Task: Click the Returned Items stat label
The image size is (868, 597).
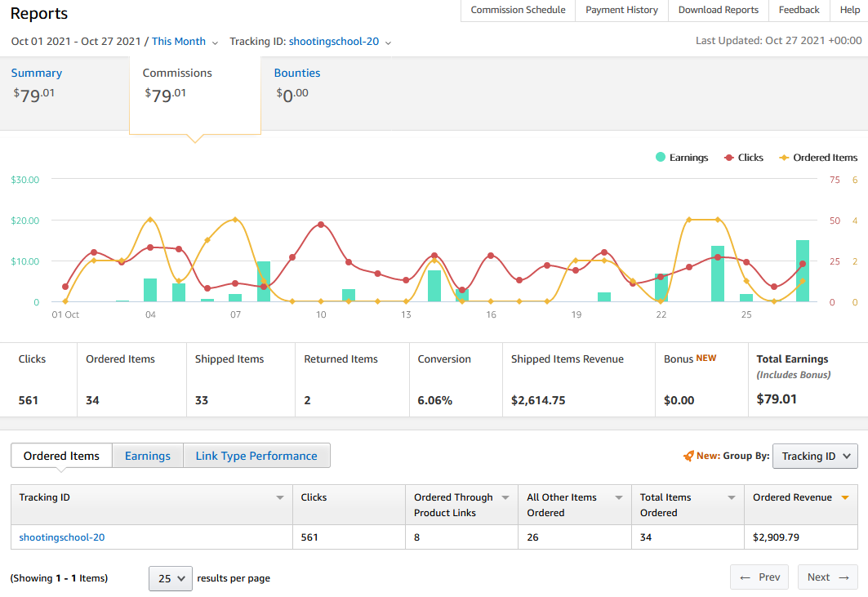Action: 341,359
